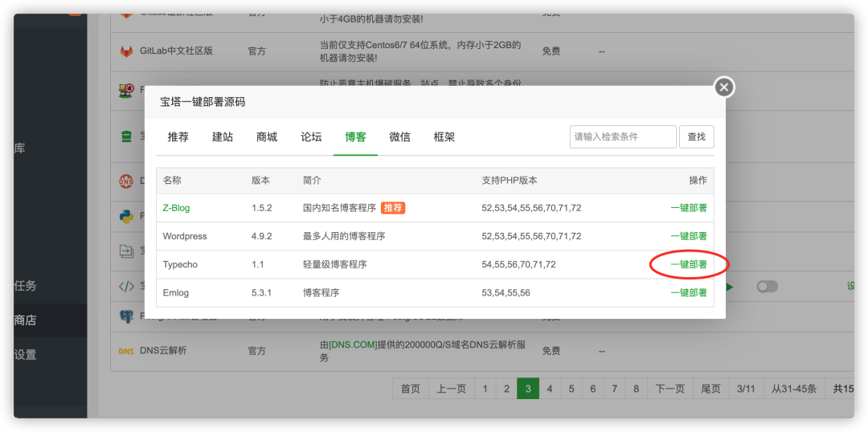The height and width of the screenshot is (432, 868).
Task: Open 设置 in the sidebar
Action: 51,355
